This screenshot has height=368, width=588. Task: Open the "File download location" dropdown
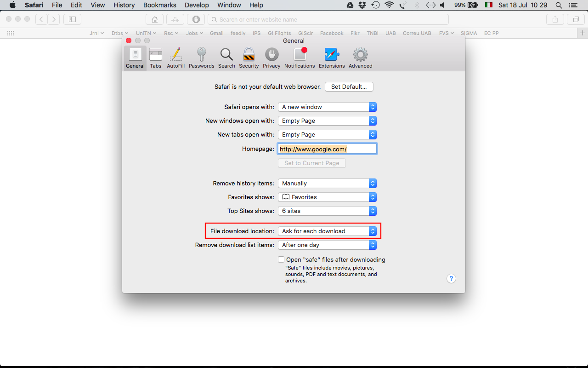click(x=328, y=231)
